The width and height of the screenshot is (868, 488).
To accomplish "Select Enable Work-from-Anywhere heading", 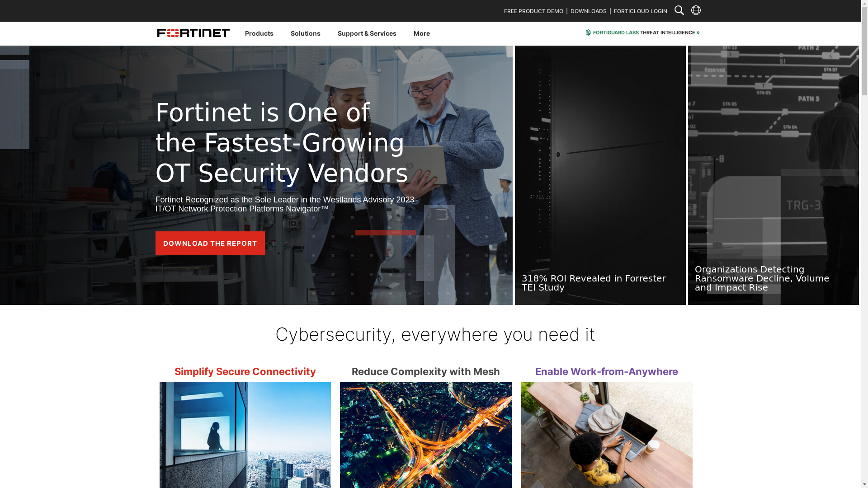I will pos(606,371).
